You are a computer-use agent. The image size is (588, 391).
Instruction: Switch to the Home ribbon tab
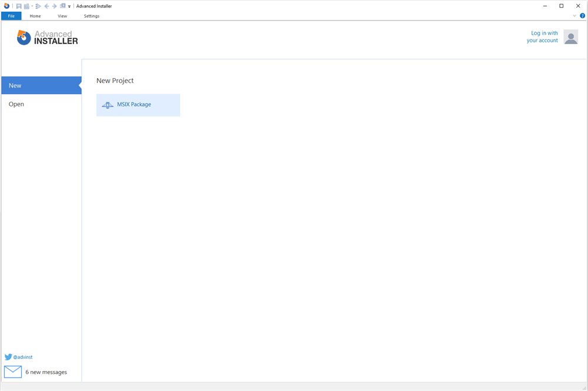(x=35, y=16)
